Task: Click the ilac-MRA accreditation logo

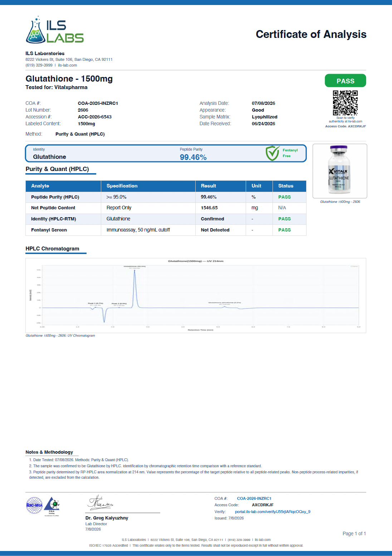Action: pos(34,505)
